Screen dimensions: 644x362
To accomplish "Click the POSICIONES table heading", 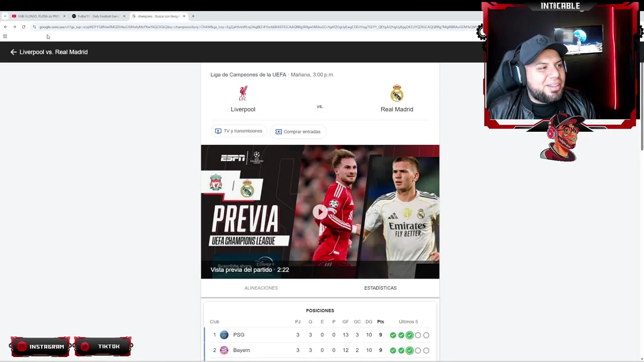I will pyautogui.click(x=320, y=311).
